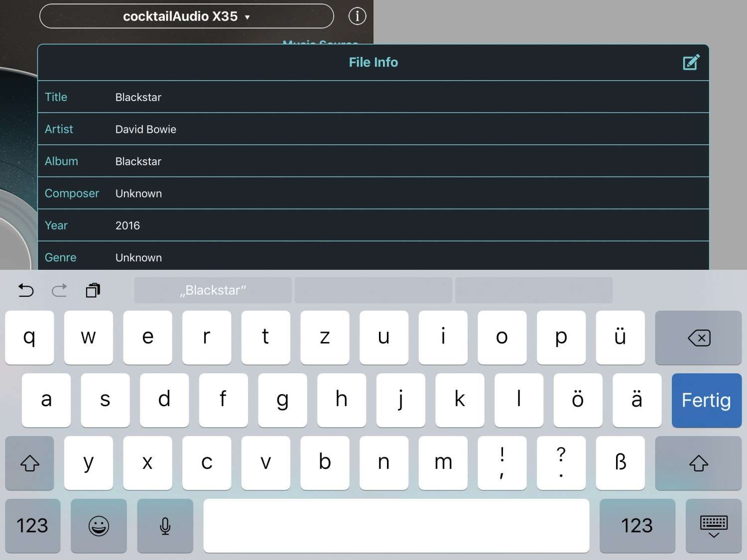
Task: Tap the v key
Action: (266, 463)
